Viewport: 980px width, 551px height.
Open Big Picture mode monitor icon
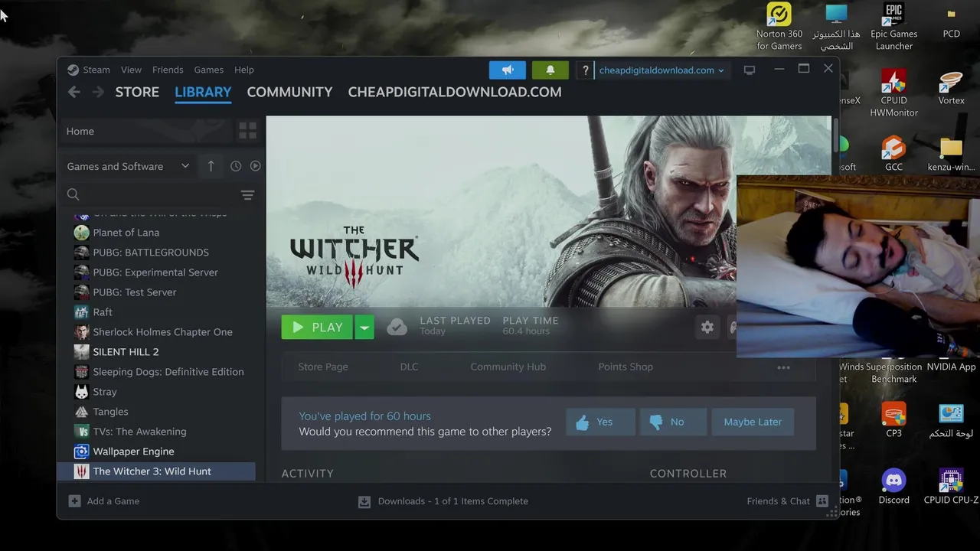(750, 70)
